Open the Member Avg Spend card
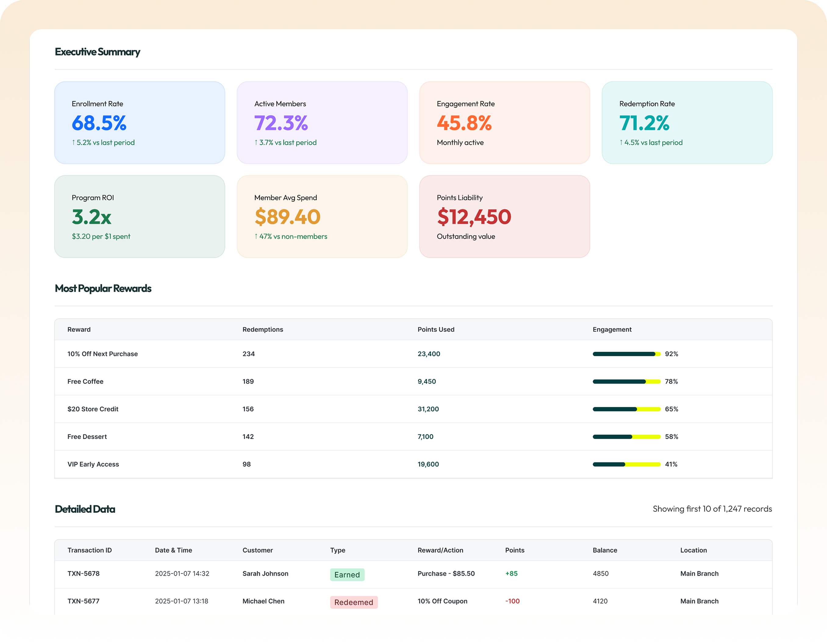827x644 pixels. pyautogui.click(x=322, y=216)
